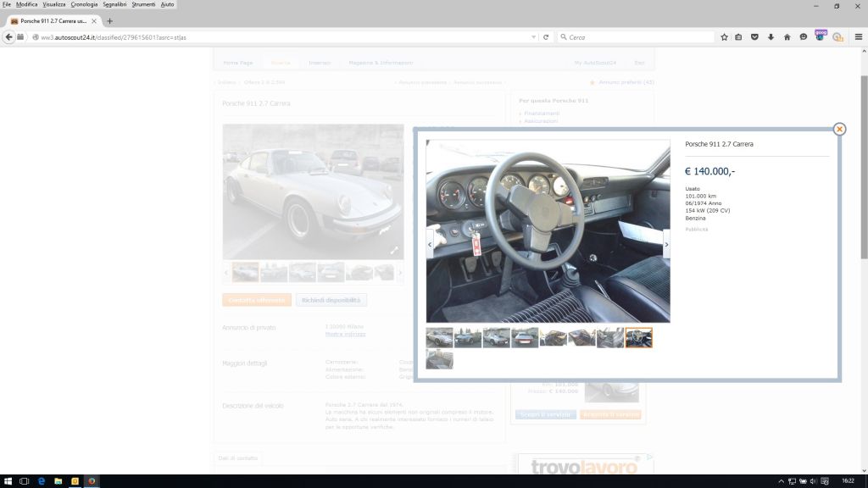Click the page vertical scrollbar
Viewport: 868px width, 488px height.
point(864,166)
